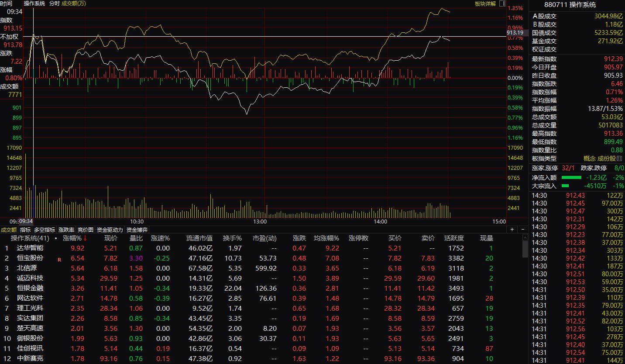Click 操作系统 title at the chart top
The width and height of the screenshot is (625, 364).
[34, 3]
